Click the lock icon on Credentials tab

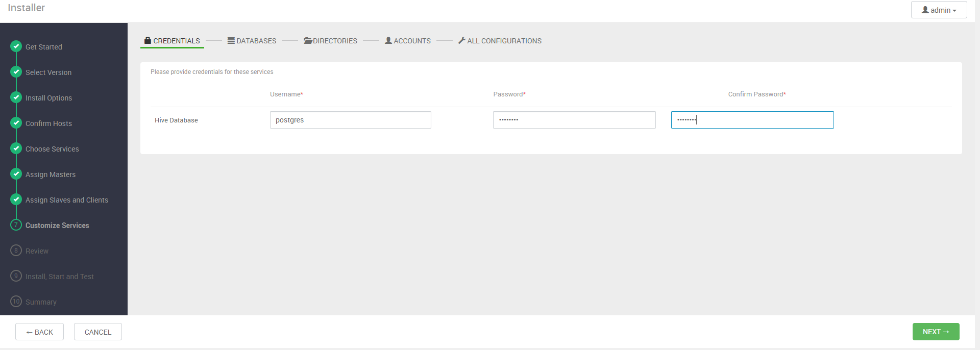(148, 40)
